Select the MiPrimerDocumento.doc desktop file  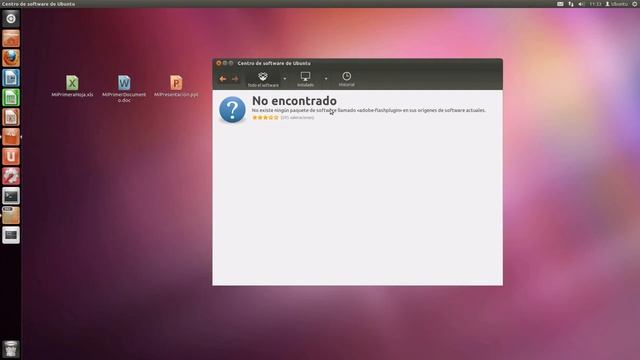(x=124, y=89)
